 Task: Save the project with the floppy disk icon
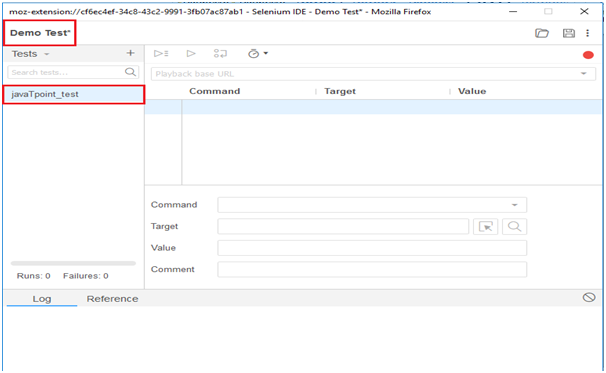[569, 33]
